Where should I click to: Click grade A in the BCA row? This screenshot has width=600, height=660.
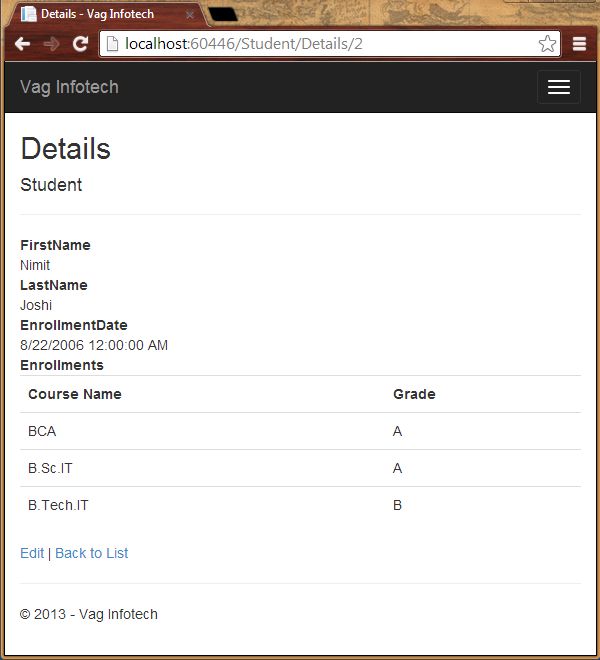pos(397,431)
